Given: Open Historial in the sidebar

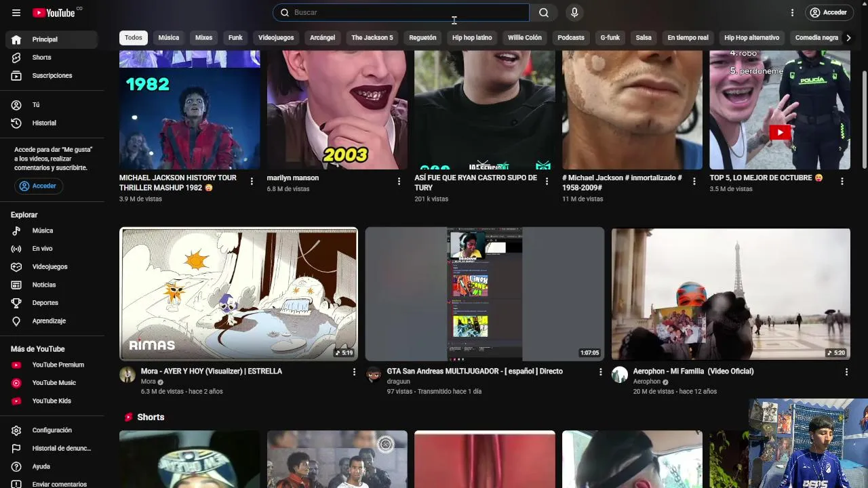Looking at the screenshot, I should tap(52, 123).
